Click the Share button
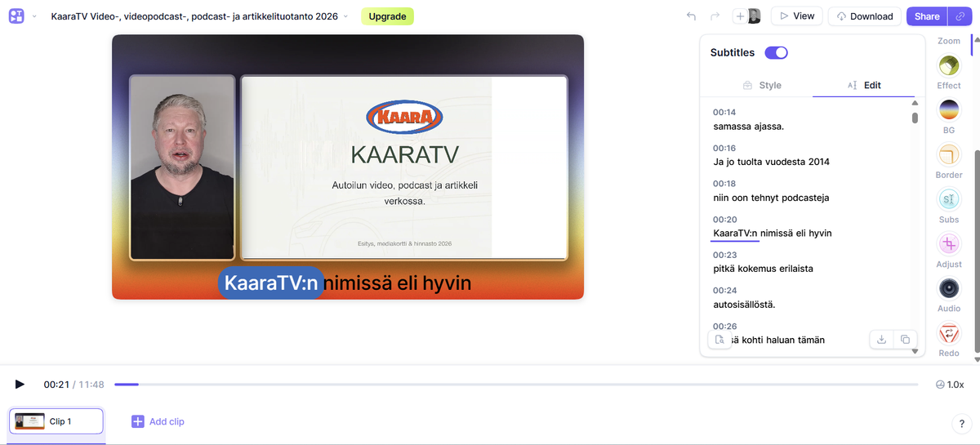The image size is (980, 445). [x=926, y=16]
